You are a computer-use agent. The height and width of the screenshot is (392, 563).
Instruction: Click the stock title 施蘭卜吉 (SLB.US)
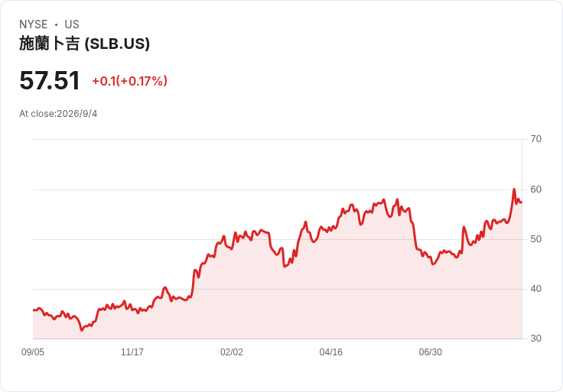point(84,44)
